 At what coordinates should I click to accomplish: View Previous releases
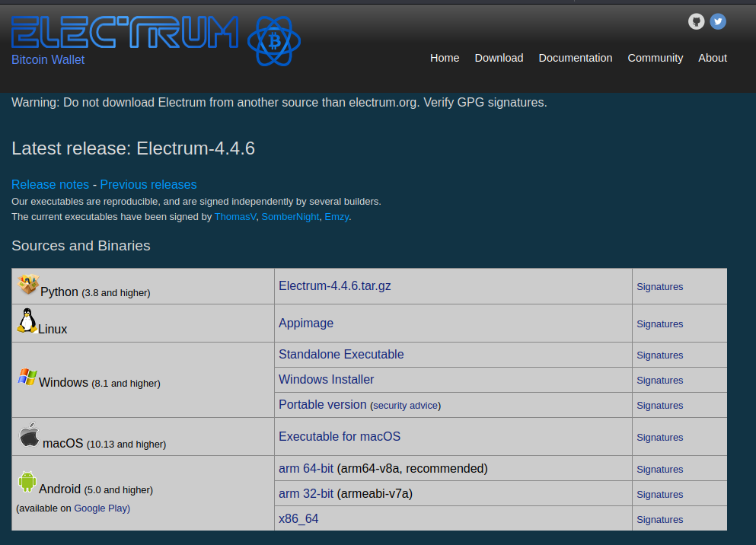[148, 184]
